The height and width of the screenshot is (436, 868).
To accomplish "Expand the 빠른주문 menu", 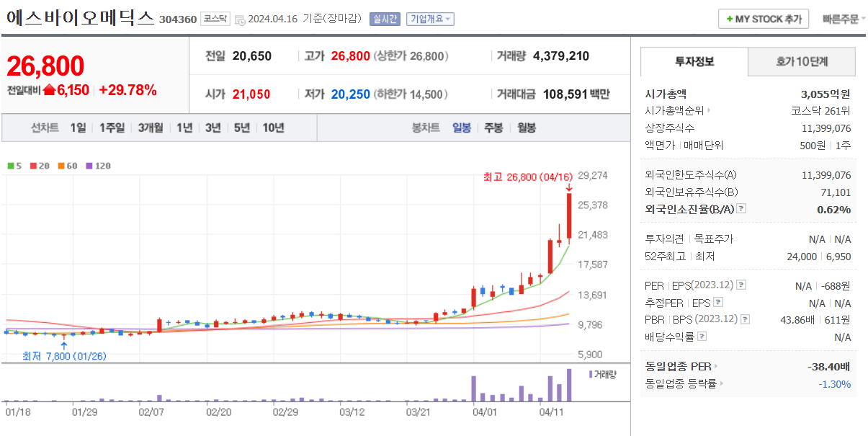I will point(844,19).
